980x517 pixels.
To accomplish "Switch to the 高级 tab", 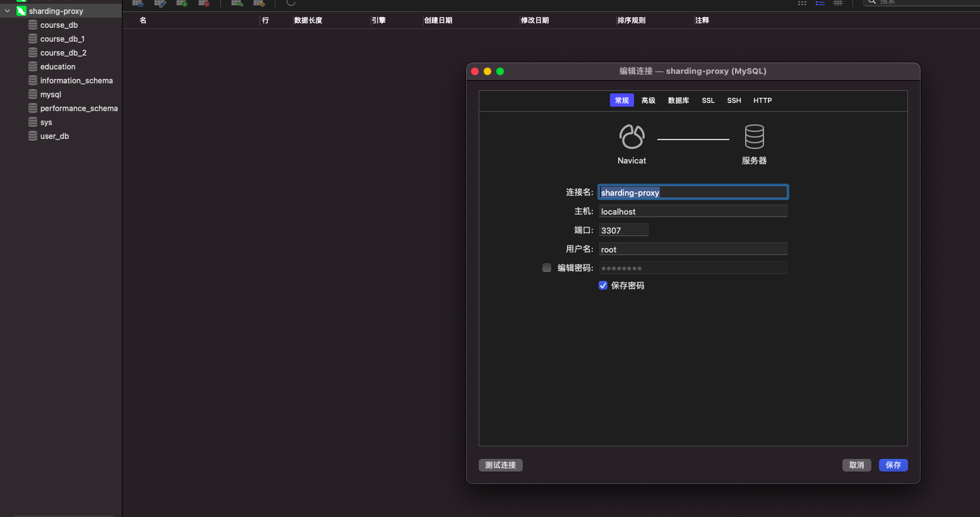I will [x=648, y=100].
